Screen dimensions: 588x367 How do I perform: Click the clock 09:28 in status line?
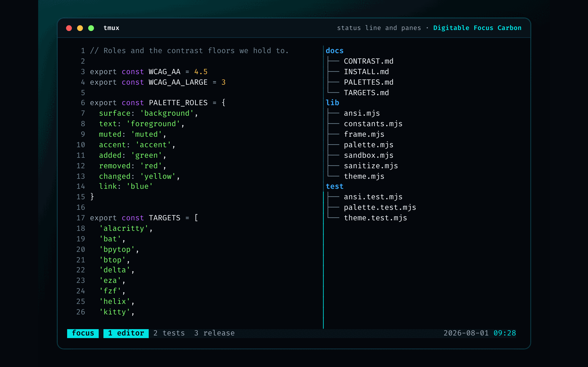coord(505,333)
